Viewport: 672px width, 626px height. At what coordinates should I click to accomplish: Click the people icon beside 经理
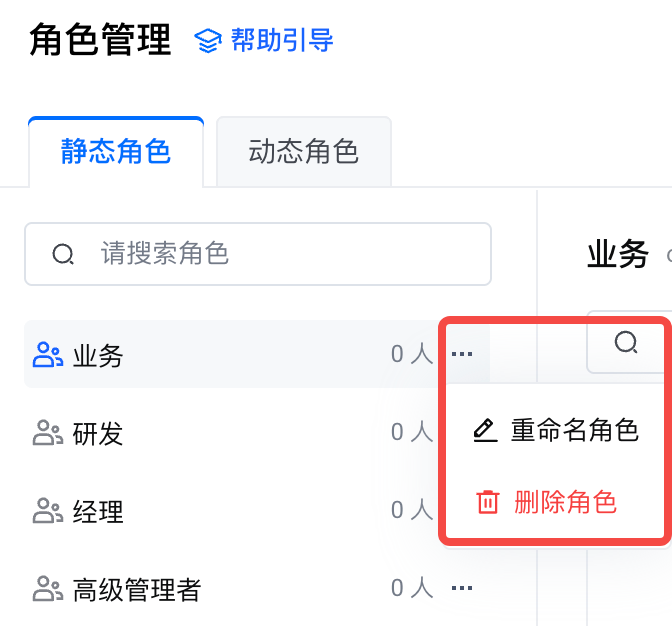click(x=48, y=512)
